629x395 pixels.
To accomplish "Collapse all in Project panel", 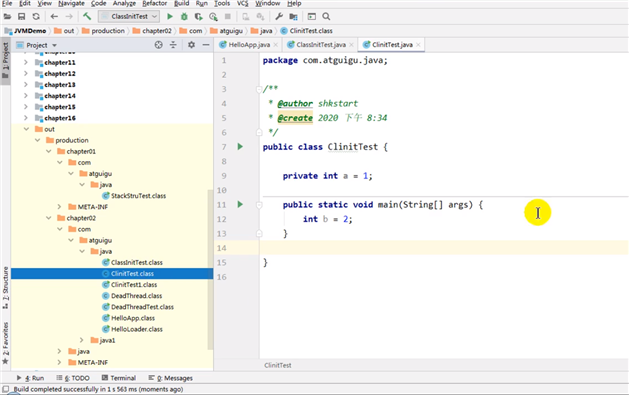I will click(x=173, y=45).
